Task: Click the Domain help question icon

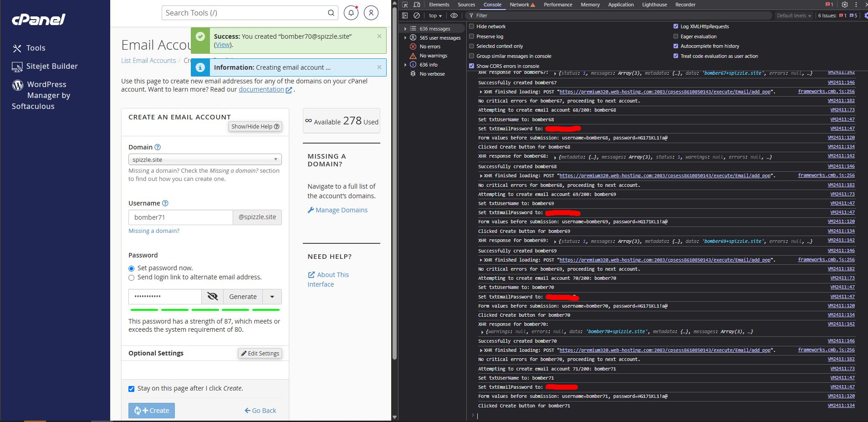Action: tap(158, 147)
